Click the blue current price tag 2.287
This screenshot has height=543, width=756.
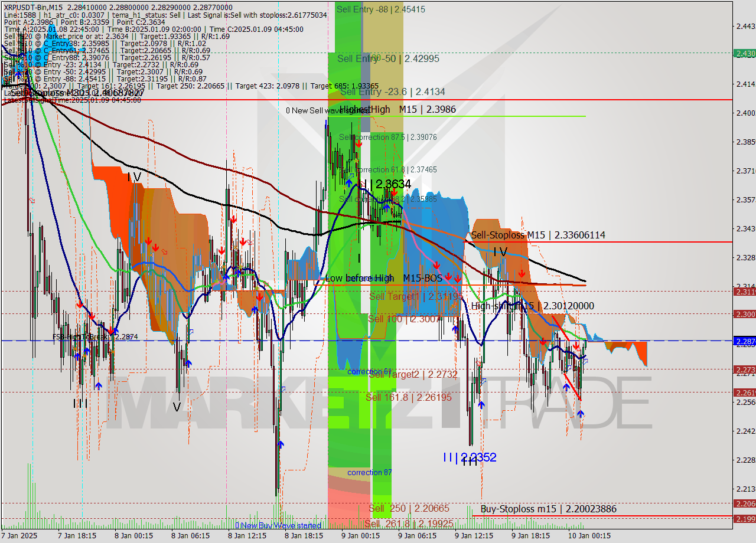(x=744, y=341)
